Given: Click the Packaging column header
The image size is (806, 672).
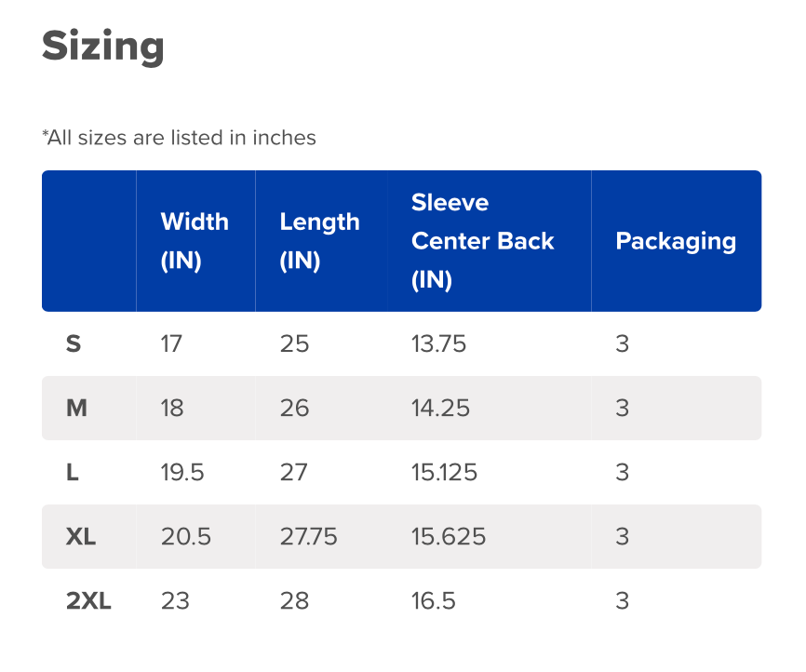Looking at the screenshot, I should (676, 241).
